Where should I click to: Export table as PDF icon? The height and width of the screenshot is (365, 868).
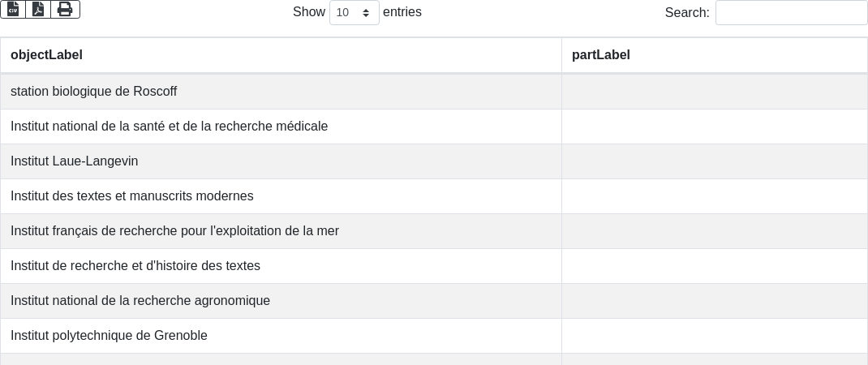38,9
